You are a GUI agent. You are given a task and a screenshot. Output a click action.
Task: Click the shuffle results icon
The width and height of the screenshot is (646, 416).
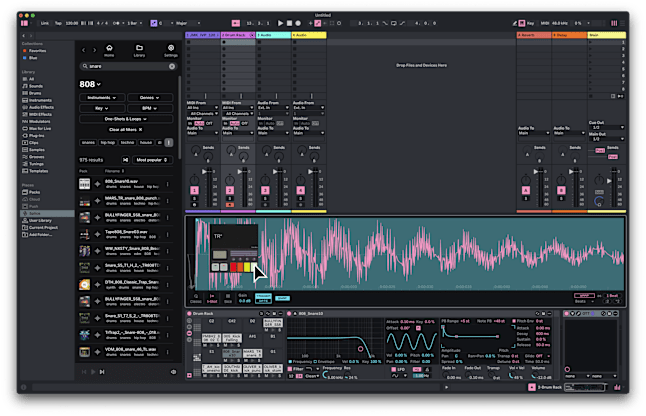[125, 159]
